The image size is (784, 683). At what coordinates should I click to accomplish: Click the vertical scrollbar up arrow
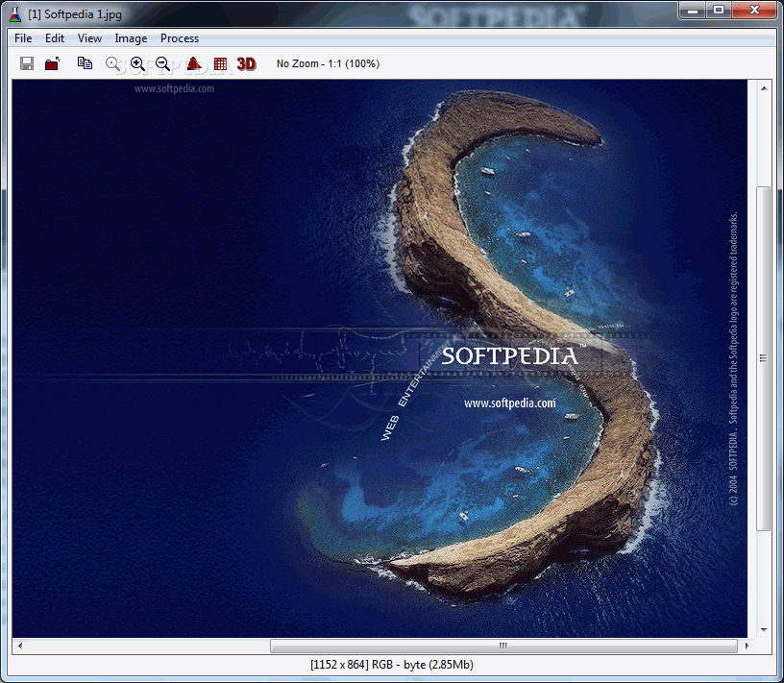point(764,88)
